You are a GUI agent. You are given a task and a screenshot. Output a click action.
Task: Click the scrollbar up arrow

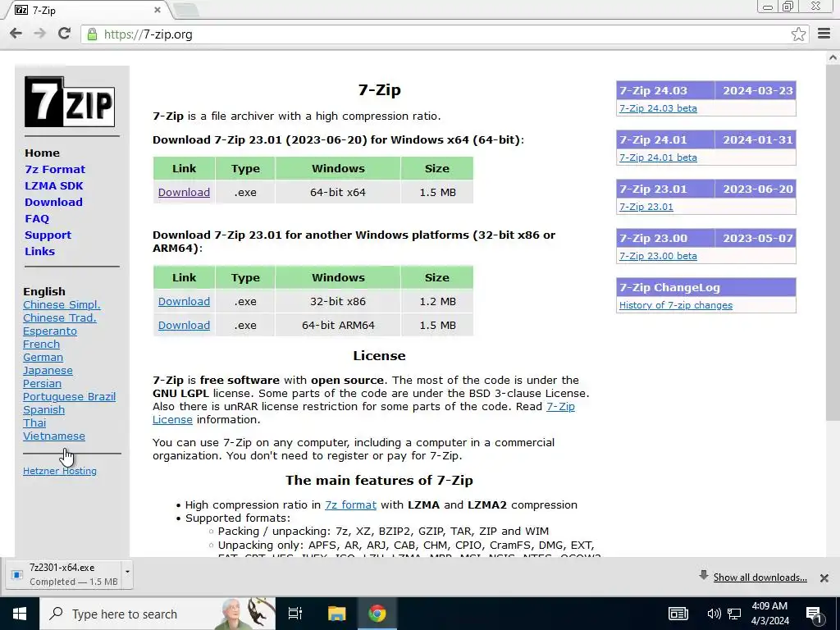point(833,57)
